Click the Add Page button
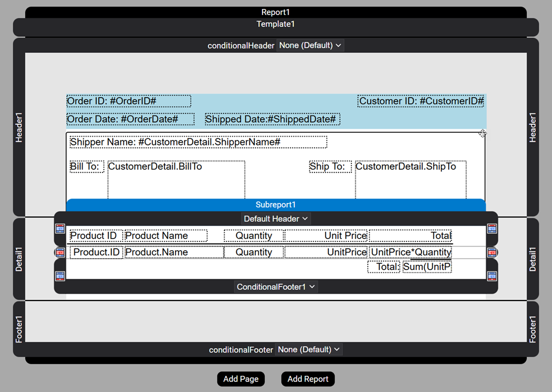This screenshot has width=552, height=392. point(241,379)
